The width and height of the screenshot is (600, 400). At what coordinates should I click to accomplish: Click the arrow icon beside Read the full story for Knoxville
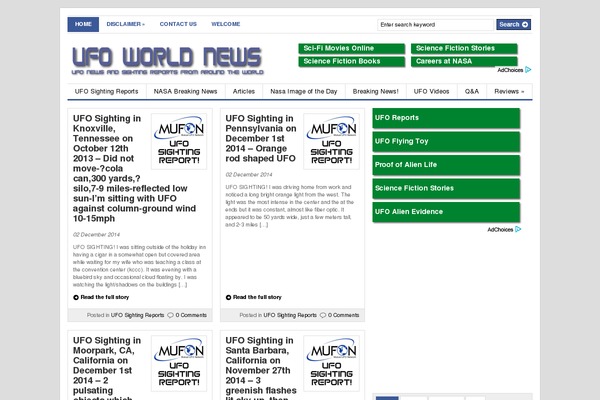[x=76, y=297]
